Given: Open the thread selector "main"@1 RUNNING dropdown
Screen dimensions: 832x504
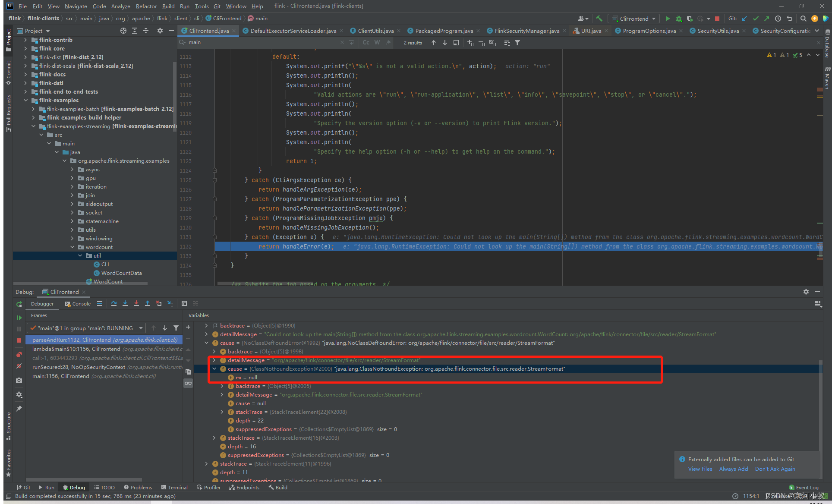Looking at the screenshot, I should click(86, 328).
